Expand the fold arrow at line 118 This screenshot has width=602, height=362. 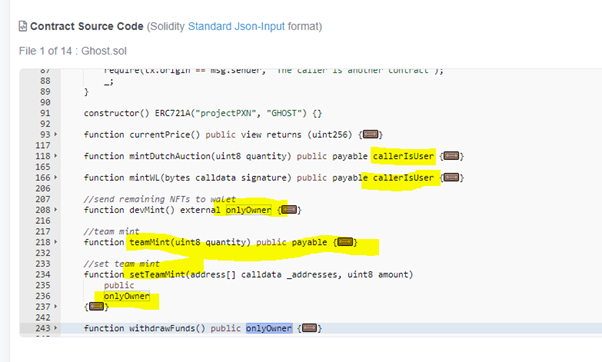click(x=56, y=156)
